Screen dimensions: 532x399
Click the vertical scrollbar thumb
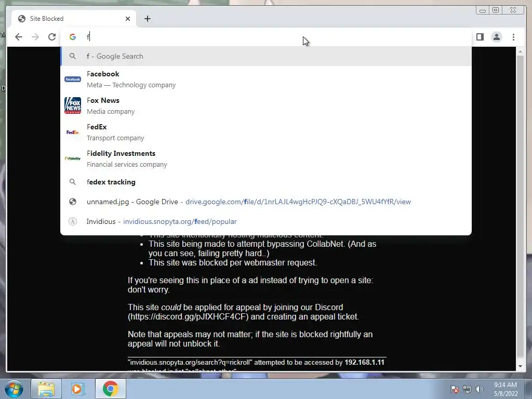[520, 207]
